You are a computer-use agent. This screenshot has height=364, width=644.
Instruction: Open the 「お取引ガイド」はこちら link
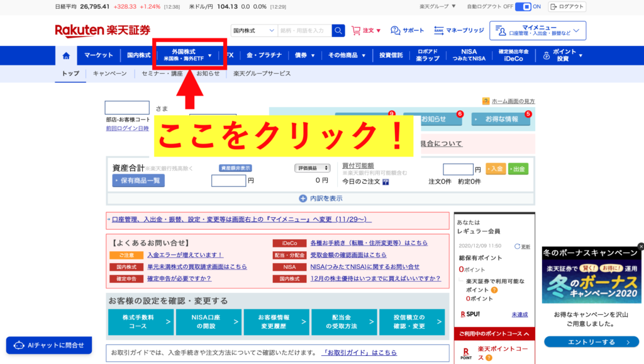click(x=359, y=353)
